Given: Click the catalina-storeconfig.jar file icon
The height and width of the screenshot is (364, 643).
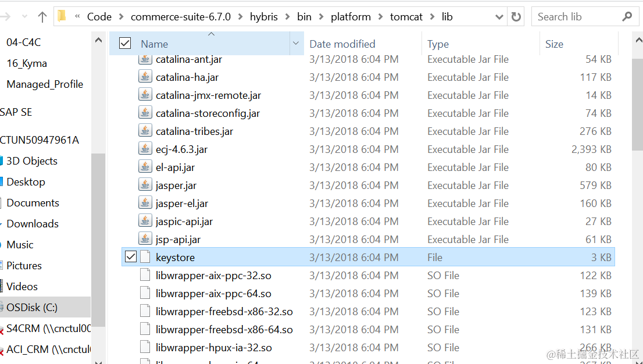Looking at the screenshot, I should point(145,112).
